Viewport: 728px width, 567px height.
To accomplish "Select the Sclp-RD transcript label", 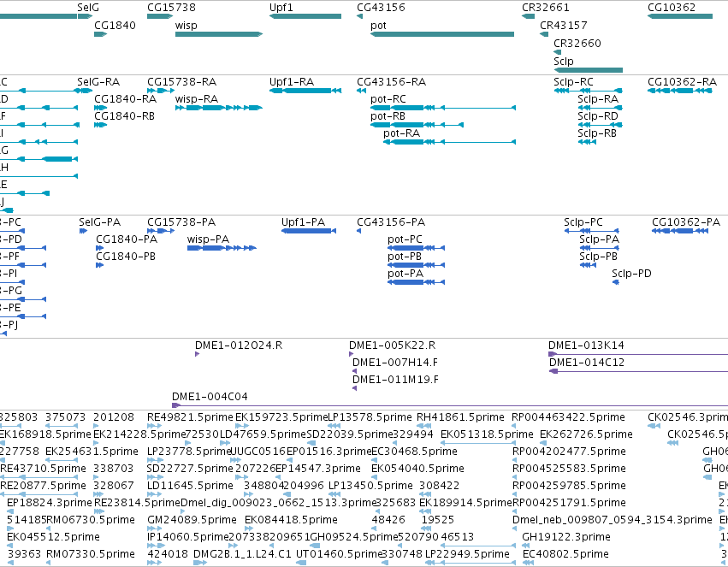I will [598, 116].
